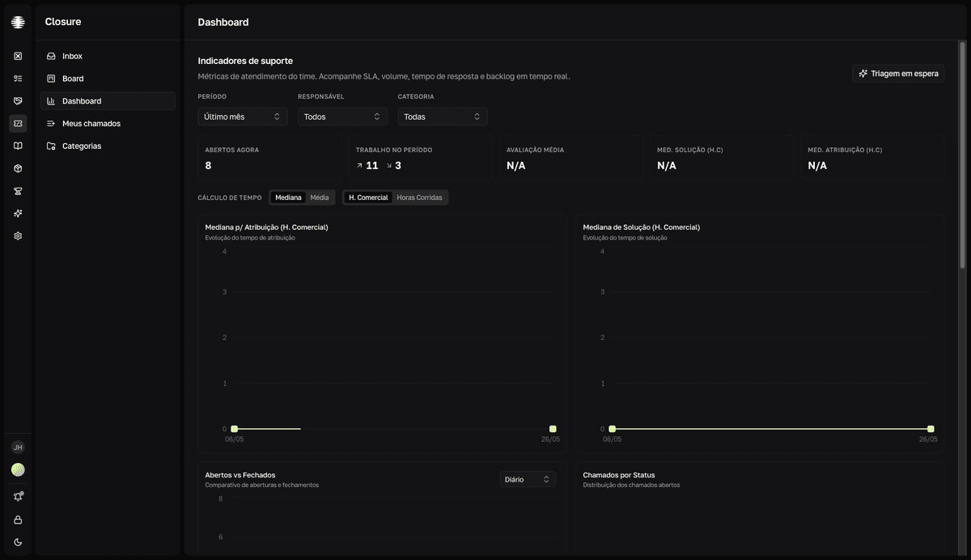This screenshot has height=560, width=971.
Task: Select the Horas Corridas time option
Action: click(419, 197)
